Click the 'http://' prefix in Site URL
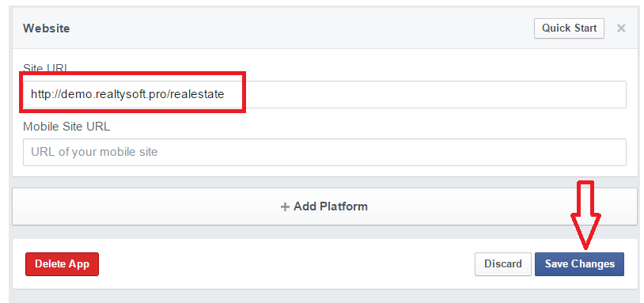The image size is (644, 303). click(46, 94)
